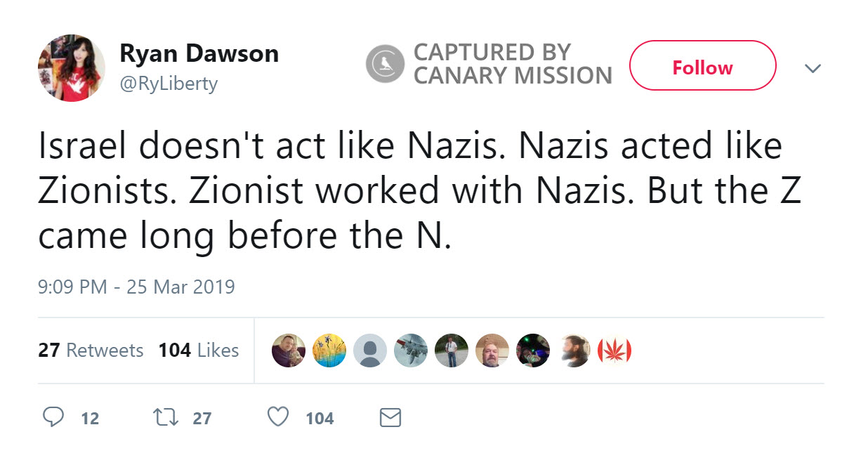
Task: Click the bearded man avatar in likers row
Action: coord(574,350)
